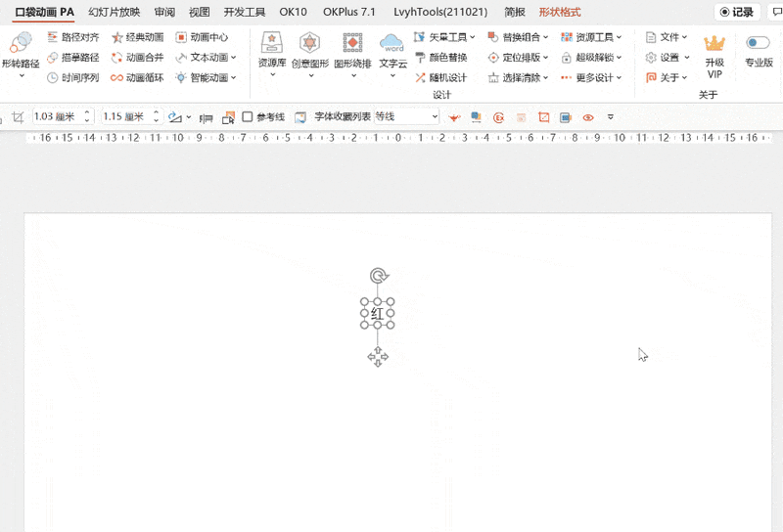Click the 记录 button
The width and height of the screenshot is (783, 532).
(737, 12)
